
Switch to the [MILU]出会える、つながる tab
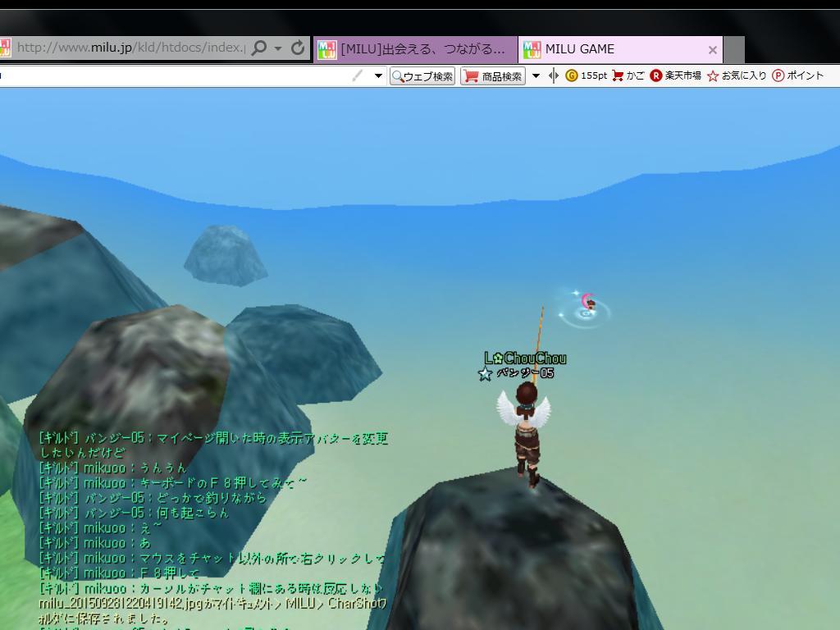tap(415, 49)
